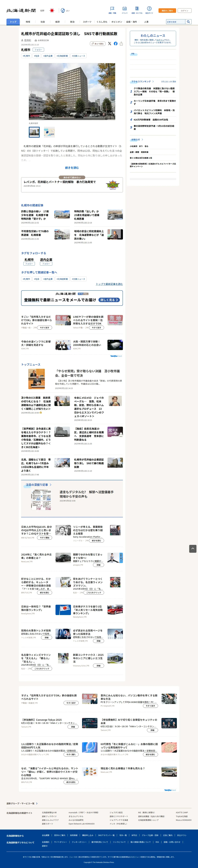The height and width of the screenshot is (868, 198).
Task: Follow 札幌市 under the article headline
Action: click(x=38, y=50)
